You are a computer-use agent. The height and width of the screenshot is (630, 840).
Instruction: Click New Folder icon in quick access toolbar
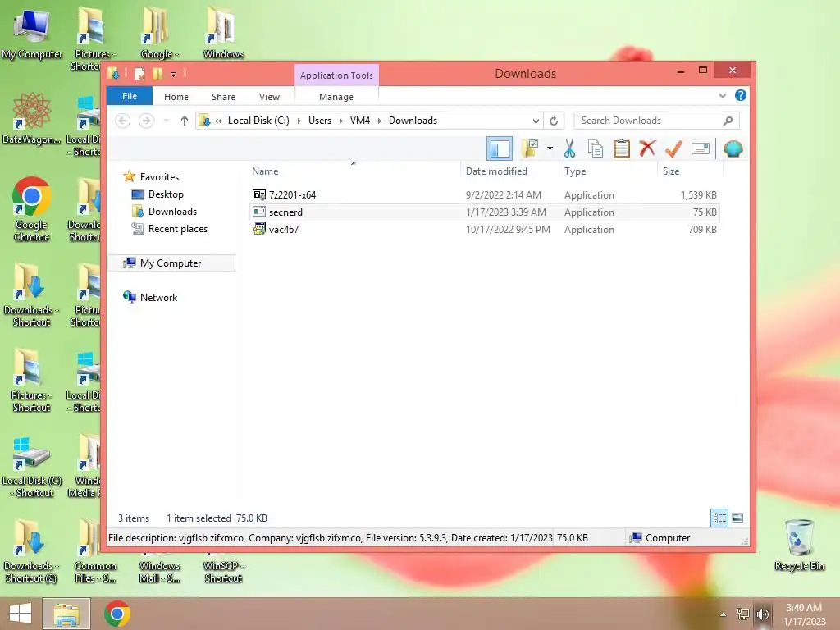pos(157,73)
